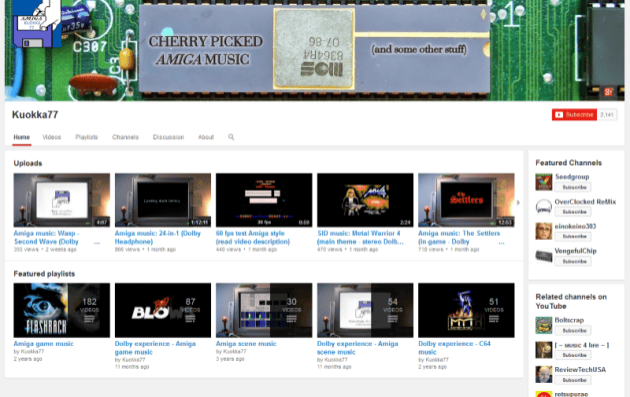The image size is (630, 397).
Task: Open the 30 videos playlist thumbnail
Action: coord(264,310)
